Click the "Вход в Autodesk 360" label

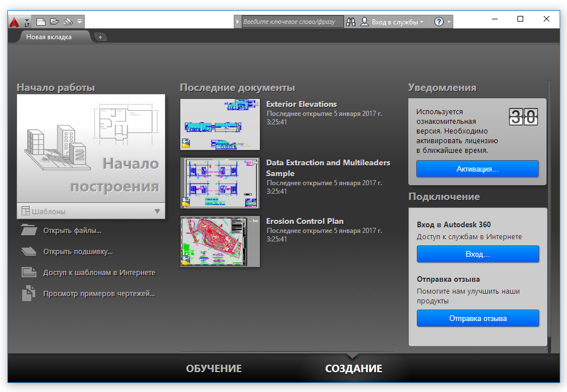click(454, 225)
